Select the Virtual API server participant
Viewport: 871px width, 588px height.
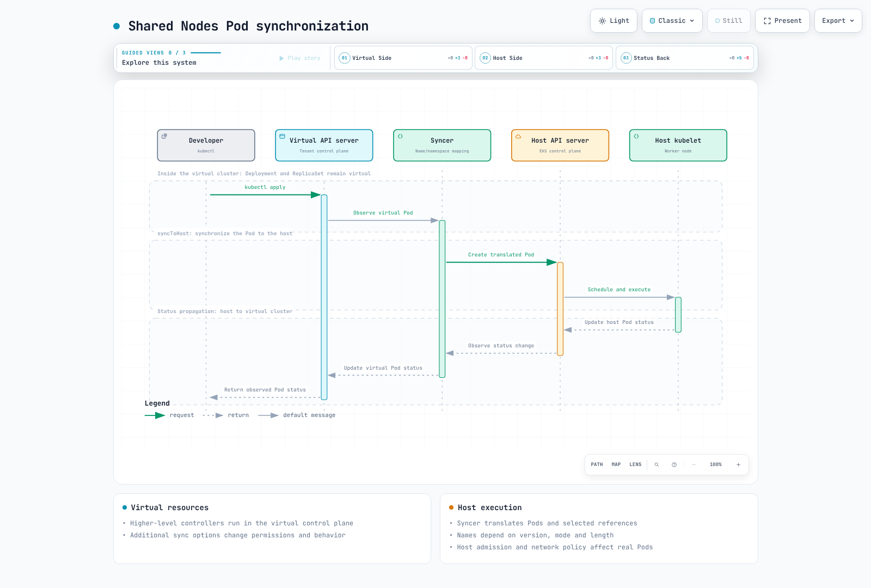pyautogui.click(x=324, y=145)
